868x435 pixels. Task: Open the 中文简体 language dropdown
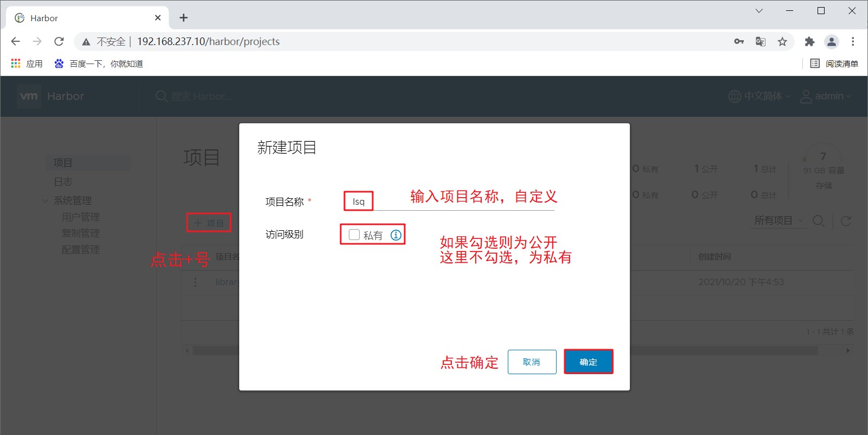(x=759, y=96)
